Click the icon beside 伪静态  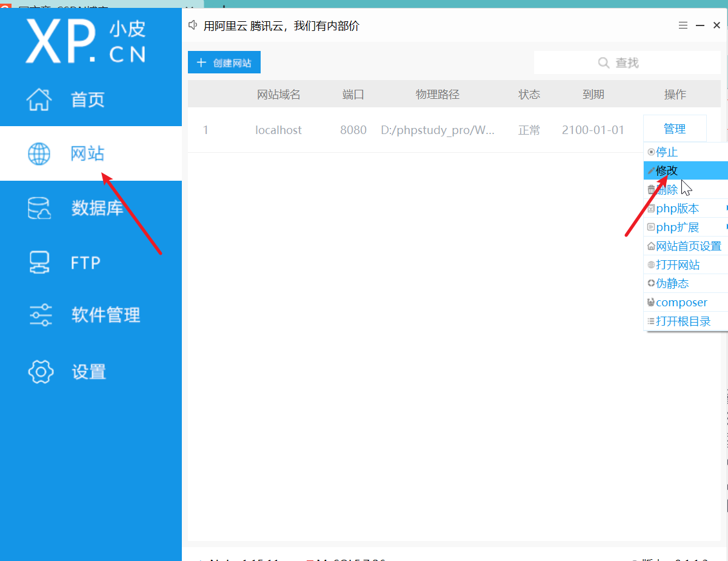point(651,283)
